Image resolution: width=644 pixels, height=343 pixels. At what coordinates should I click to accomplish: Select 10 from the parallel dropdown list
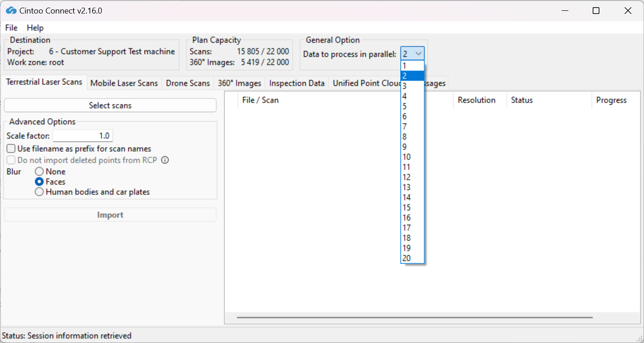(413, 157)
